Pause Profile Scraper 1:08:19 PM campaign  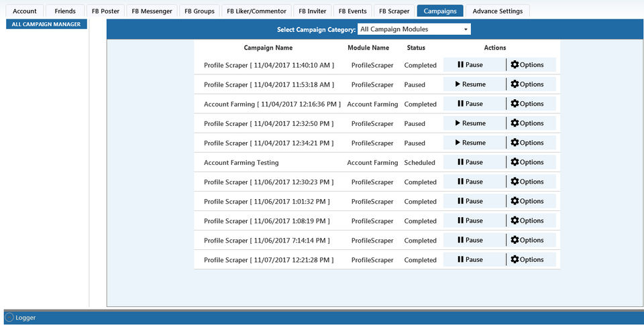coord(474,220)
